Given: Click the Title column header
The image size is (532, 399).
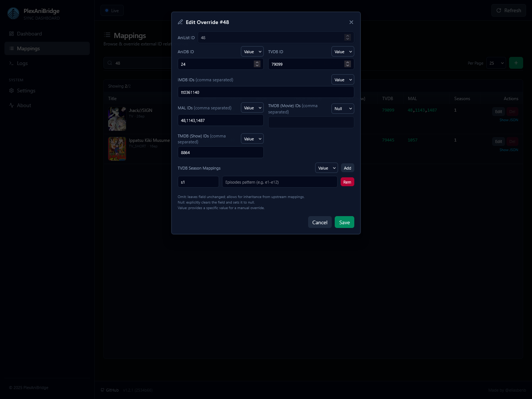Looking at the screenshot, I should (x=112, y=99).
